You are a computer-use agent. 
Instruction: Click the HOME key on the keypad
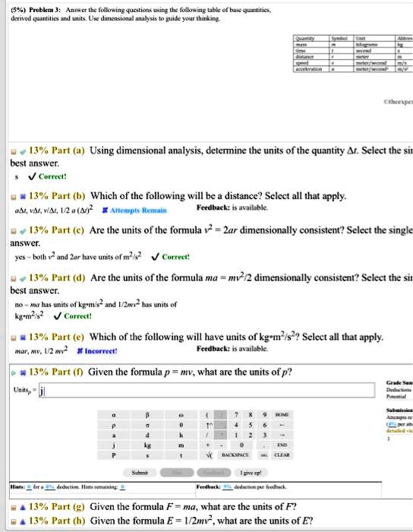(282, 415)
